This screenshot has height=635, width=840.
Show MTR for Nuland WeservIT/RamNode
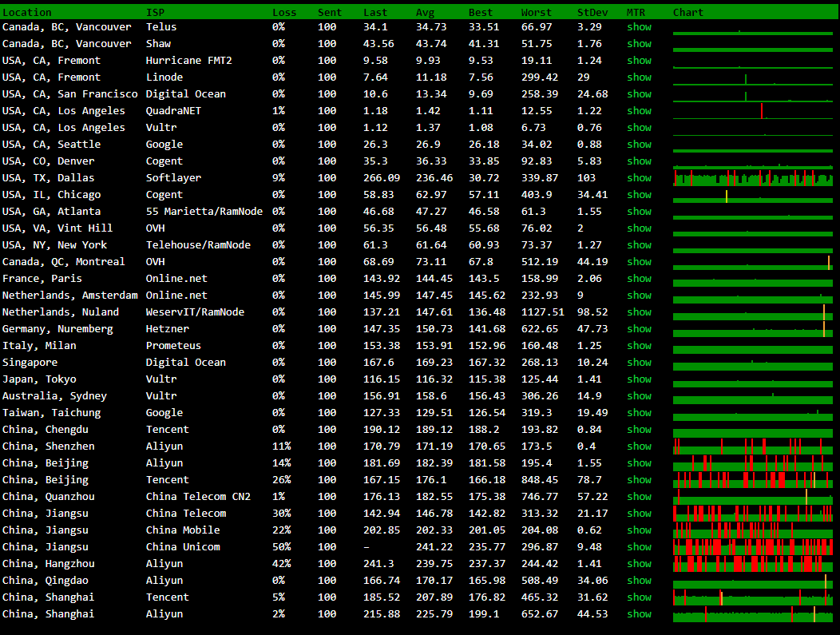pos(639,312)
